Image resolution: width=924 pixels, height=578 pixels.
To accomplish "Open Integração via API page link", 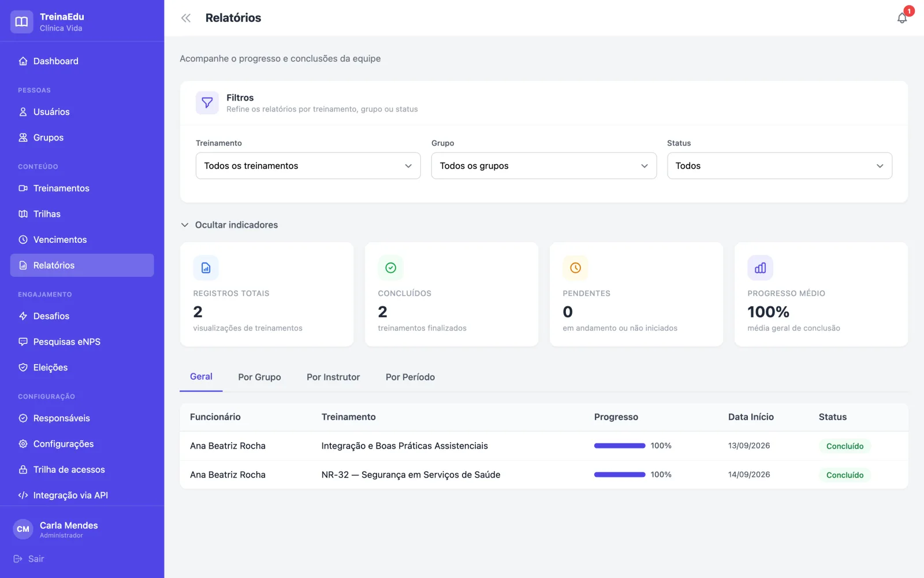I will point(82,495).
